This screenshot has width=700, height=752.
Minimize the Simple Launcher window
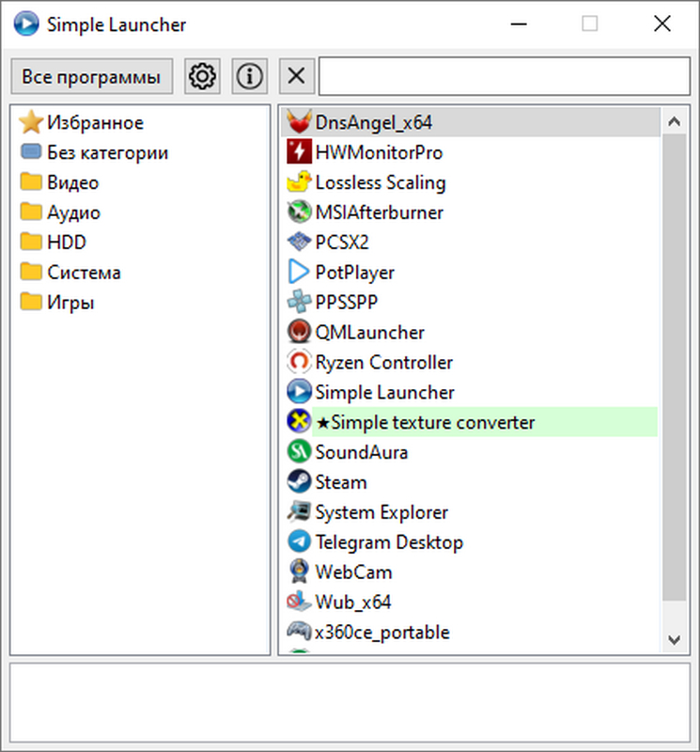[x=519, y=23]
